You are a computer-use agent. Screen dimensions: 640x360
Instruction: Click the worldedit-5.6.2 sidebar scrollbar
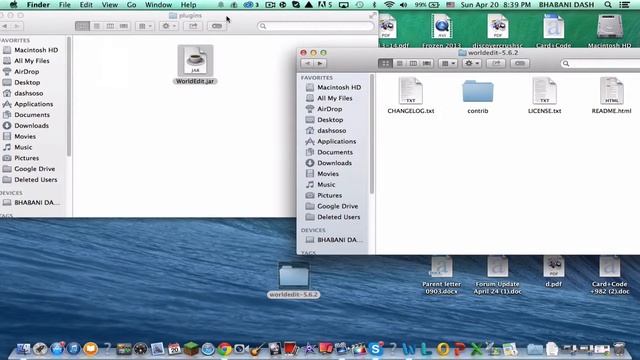coord(372,134)
